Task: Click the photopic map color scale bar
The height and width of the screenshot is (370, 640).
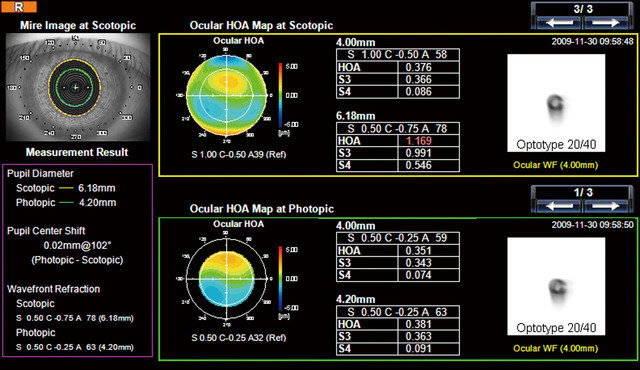Action: [x=281, y=279]
